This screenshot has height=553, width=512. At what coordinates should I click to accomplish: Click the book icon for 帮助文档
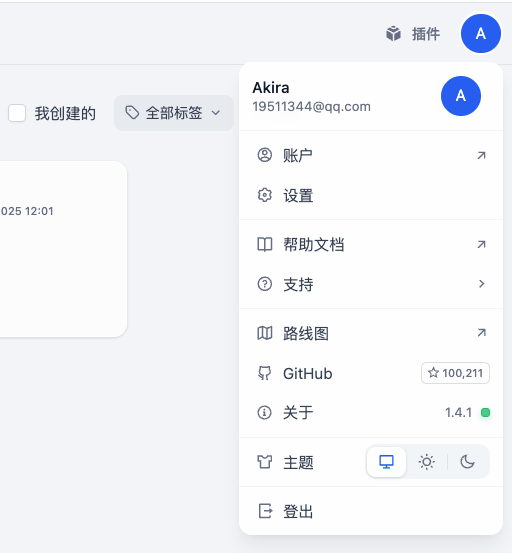(264, 244)
